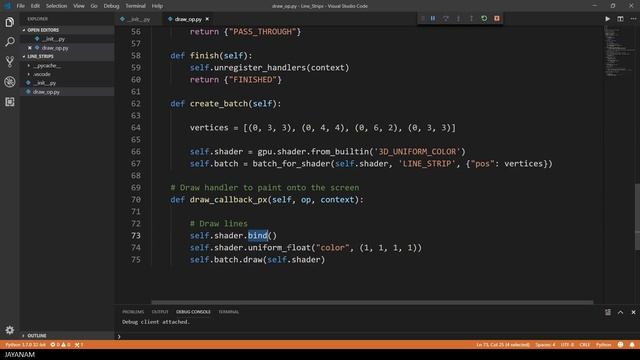The image size is (640, 360).
Task: Change file encoding UTF-8 in status bar
Action: click(x=567, y=344)
